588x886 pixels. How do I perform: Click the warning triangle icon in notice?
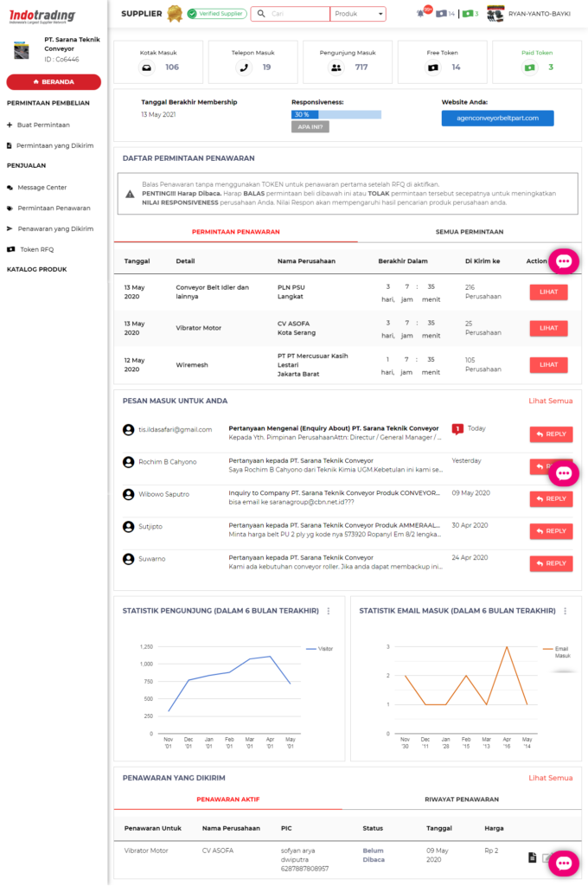tap(130, 194)
